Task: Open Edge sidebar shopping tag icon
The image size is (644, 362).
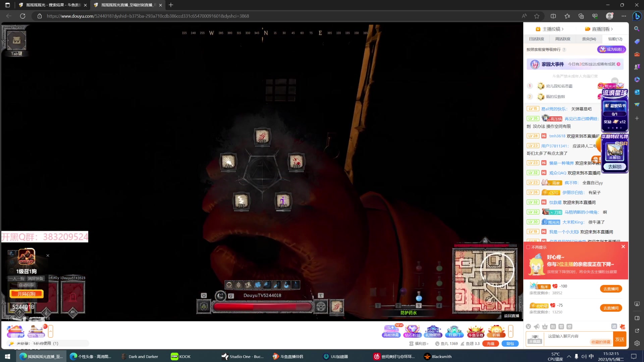Action: (637, 42)
